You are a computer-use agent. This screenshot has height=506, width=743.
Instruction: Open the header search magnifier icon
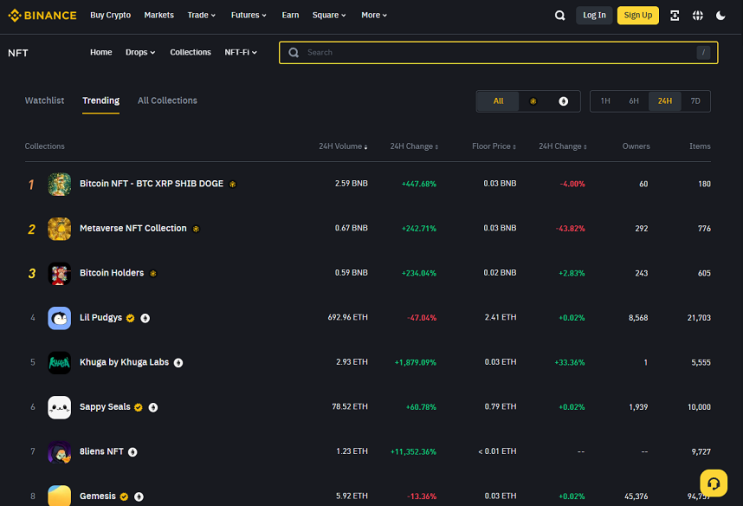click(x=560, y=15)
